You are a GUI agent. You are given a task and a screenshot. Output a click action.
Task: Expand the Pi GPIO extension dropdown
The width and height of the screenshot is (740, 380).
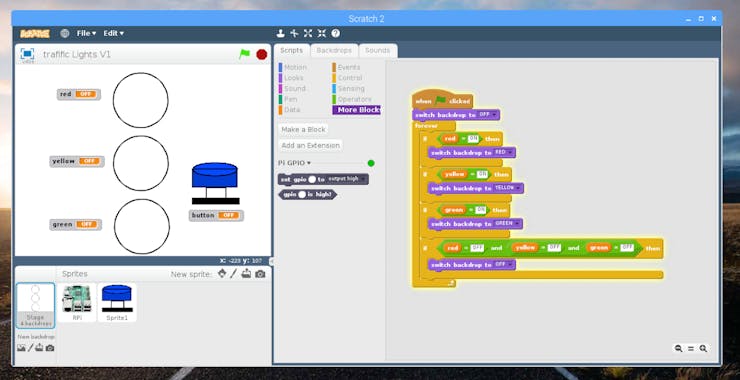(294, 163)
